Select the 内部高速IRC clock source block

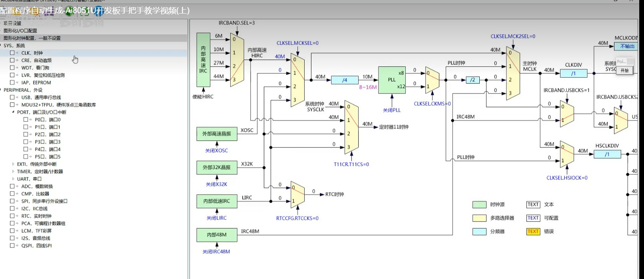point(203,60)
